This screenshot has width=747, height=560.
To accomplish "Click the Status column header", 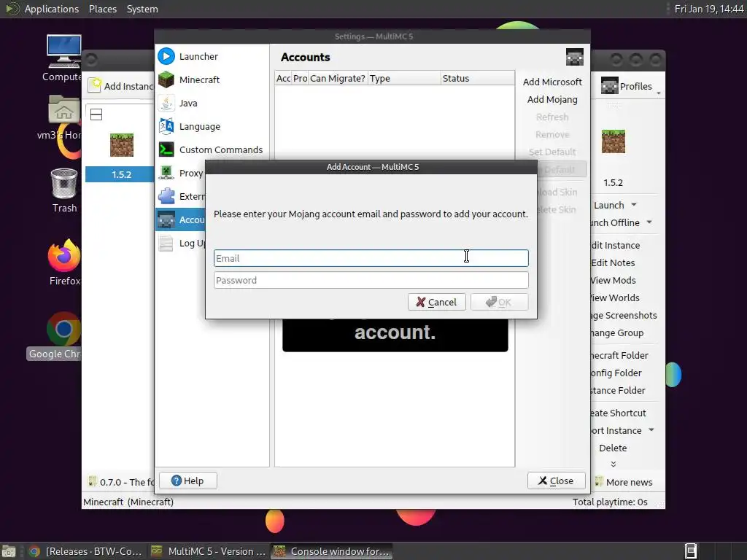I will pos(477,78).
